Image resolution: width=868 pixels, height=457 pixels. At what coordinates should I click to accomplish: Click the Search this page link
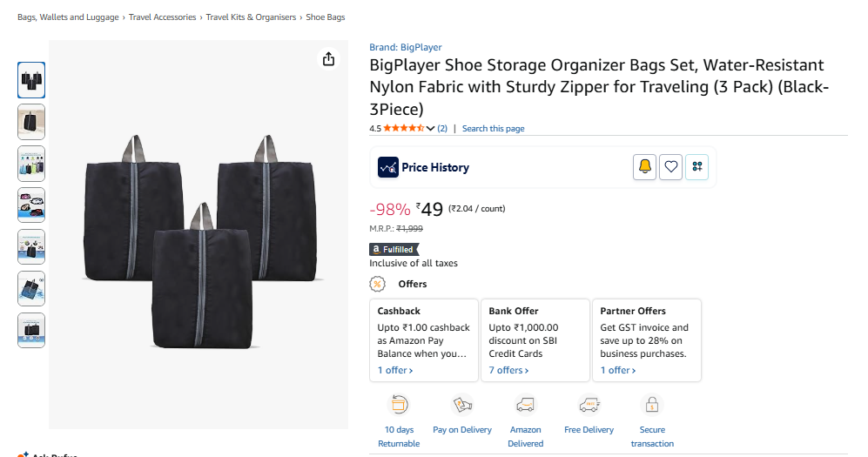493,129
